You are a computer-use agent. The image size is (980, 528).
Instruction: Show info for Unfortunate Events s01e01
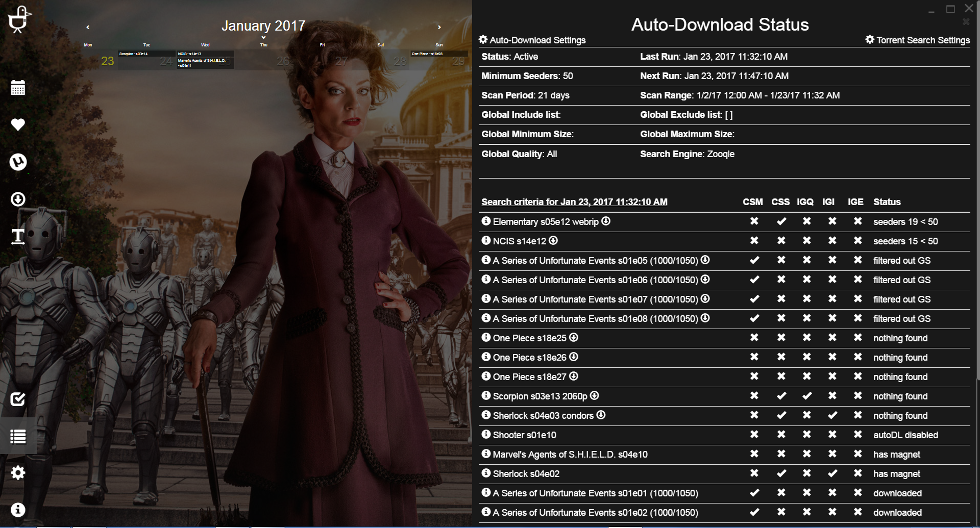coord(486,492)
